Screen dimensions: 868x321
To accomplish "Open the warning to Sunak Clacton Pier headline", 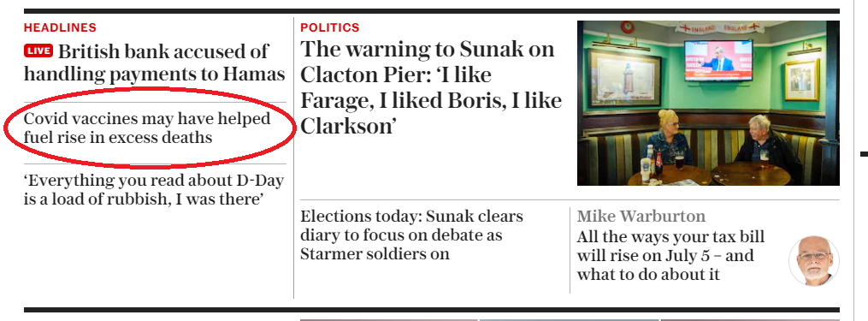I will coord(431,87).
